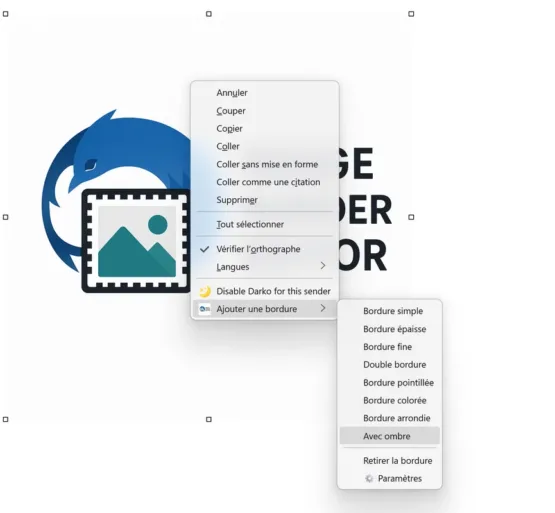The image size is (555, 513).
Task: Select Avec ombre border option
Action: (390, 436)
